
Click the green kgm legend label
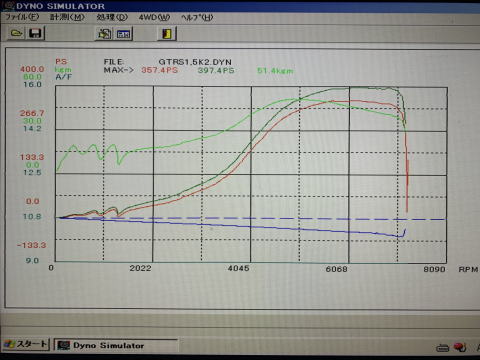63,69
